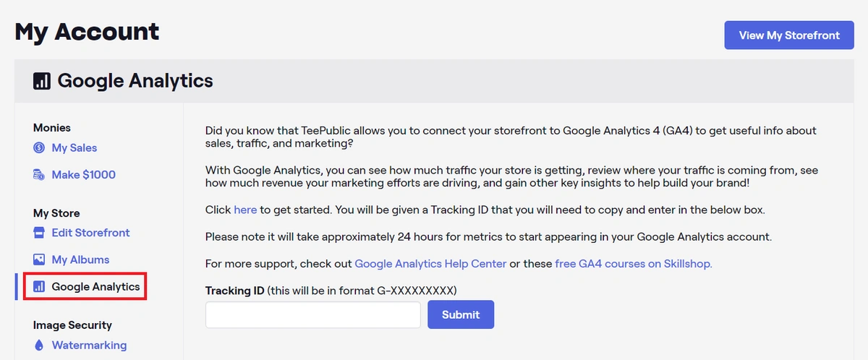Click the coins stack icon beside Make $1000
This screenshot has width=868, height=360.
click(39, 174)
